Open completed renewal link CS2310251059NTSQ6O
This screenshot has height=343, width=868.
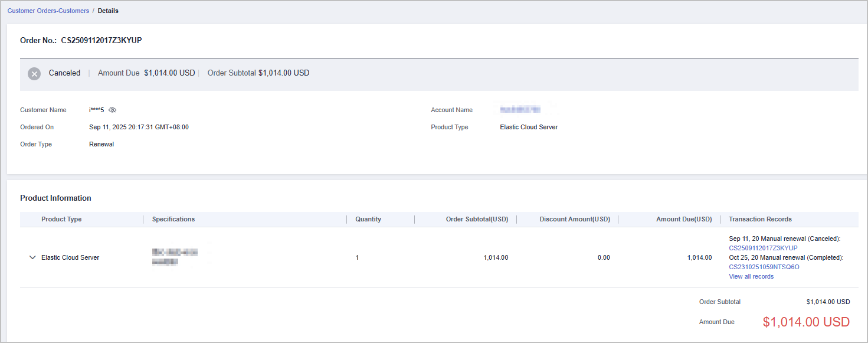pyautogui.click(x=764, y=267)
